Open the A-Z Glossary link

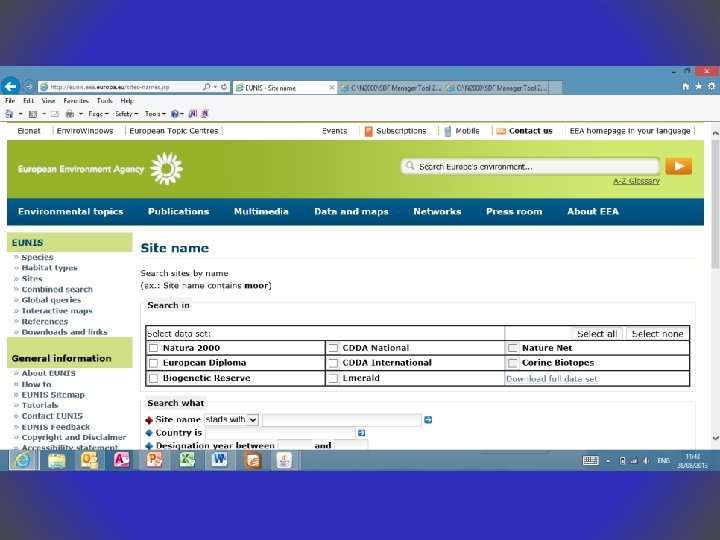[636, 181]
